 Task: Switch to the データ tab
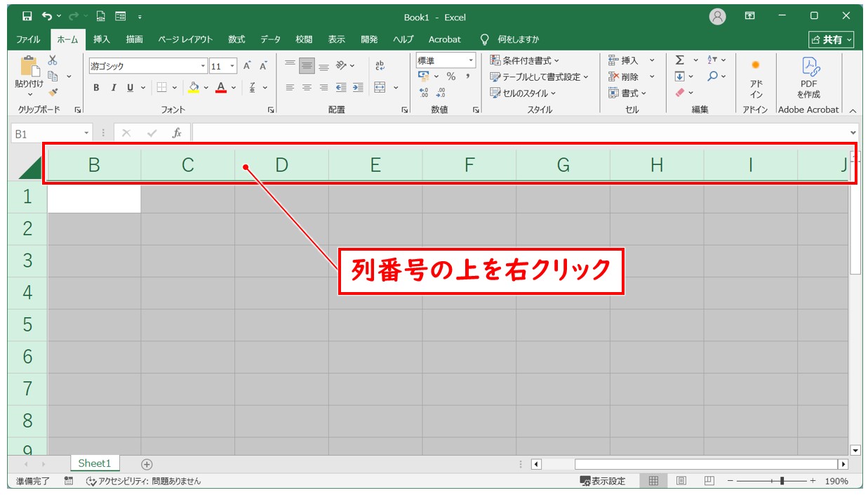pyautogui.click(x=270, y=39)
